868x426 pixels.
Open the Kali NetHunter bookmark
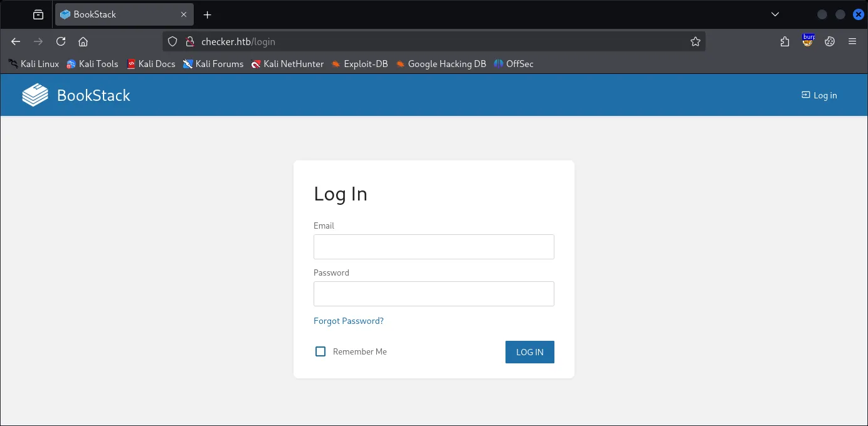coord(287,63)
